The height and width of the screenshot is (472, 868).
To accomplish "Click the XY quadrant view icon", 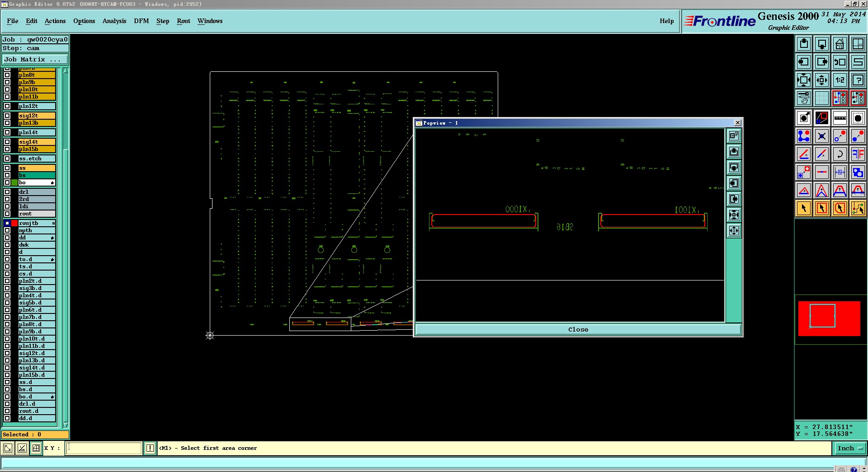I will (x=858, y=44).
